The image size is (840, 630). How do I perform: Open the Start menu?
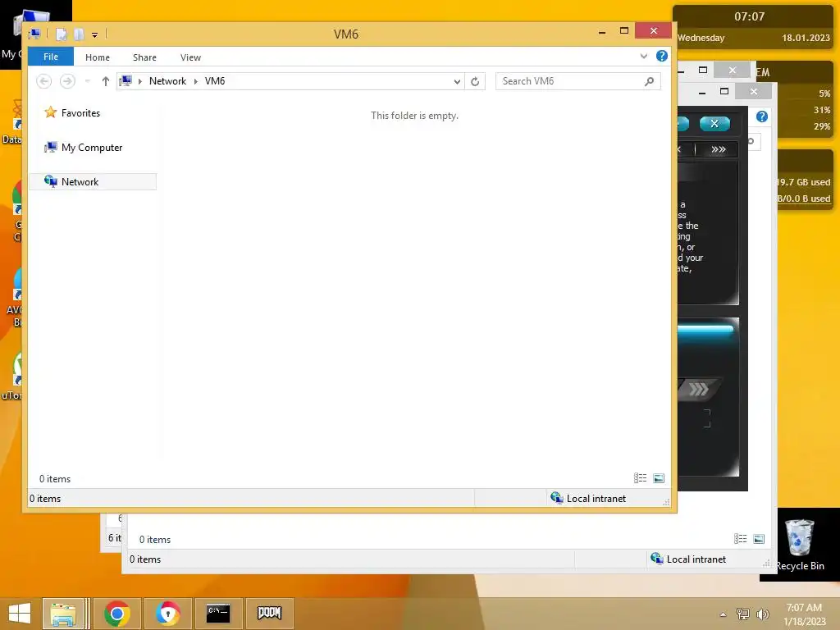[20, 614]
